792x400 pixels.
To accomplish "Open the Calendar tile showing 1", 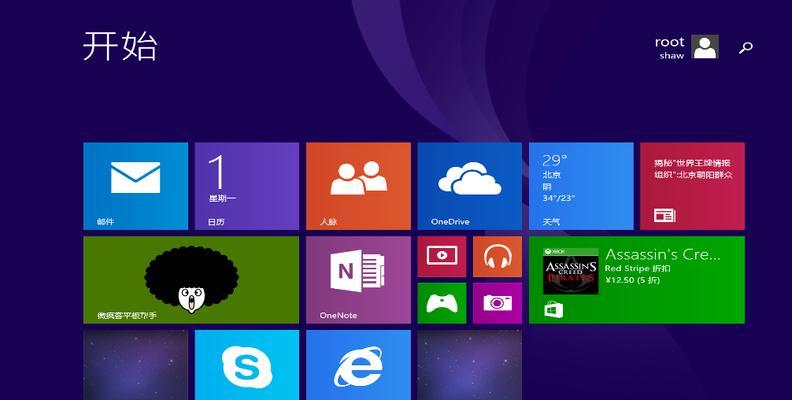I will (x=246, y=186).
